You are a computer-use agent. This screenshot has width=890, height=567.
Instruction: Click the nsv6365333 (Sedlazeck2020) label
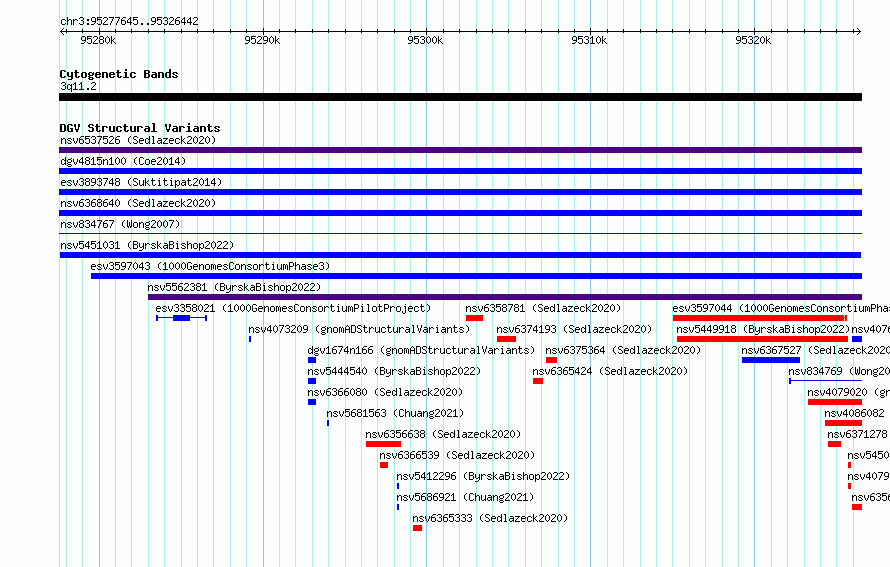(x=490, y=518)
